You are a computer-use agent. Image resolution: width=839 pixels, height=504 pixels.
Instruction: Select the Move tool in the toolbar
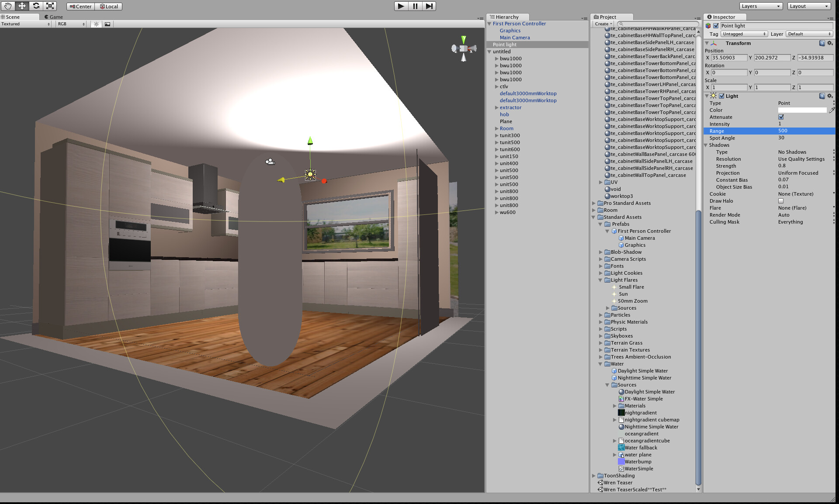click(22, 6)
